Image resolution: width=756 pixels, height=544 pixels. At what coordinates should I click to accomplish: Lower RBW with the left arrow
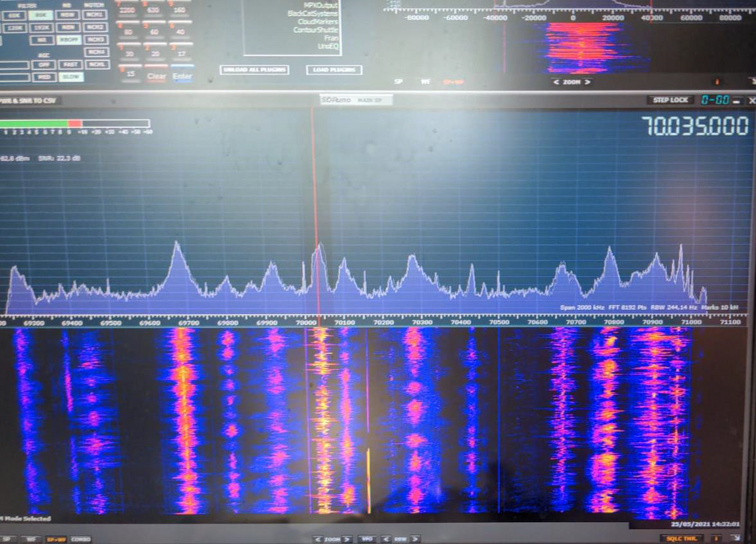point(386,539)
